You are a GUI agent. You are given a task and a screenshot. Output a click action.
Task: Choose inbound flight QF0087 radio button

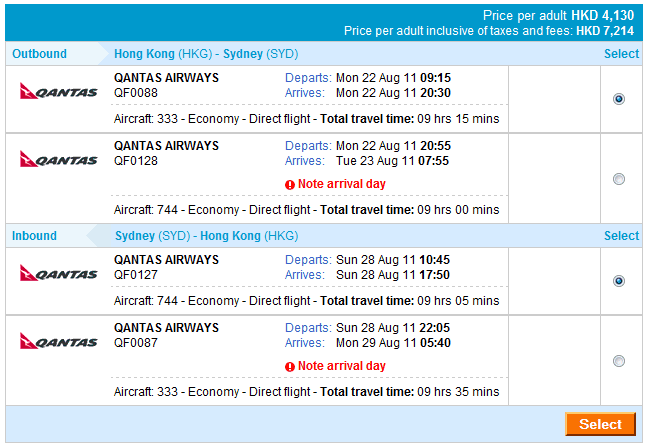pos(619,361)
